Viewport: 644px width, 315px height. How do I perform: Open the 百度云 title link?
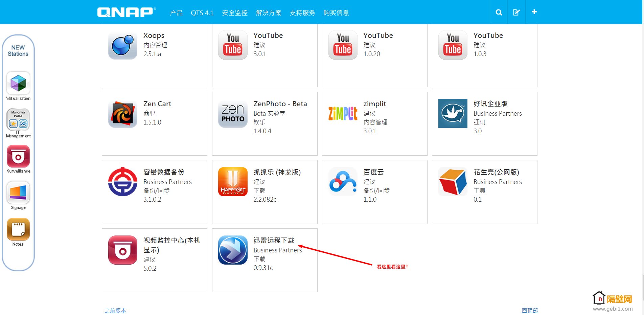(x=374, y=172)
